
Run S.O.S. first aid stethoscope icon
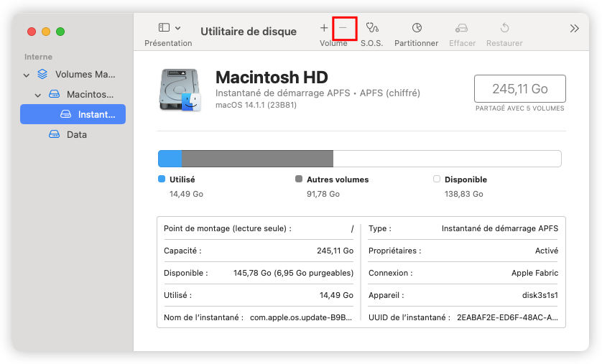coord(372,27)
